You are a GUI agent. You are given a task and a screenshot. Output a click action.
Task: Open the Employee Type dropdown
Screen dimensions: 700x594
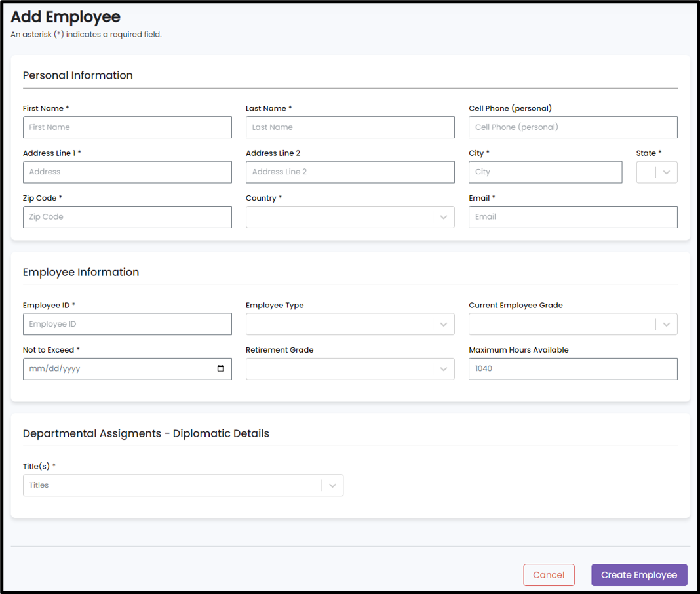(x=350, y=325)
